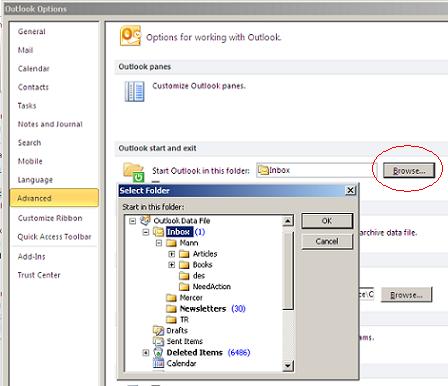Viewport: 448px width, 386px height.
Task: Click the Sent Items icon
Action: tap(158, 341)
